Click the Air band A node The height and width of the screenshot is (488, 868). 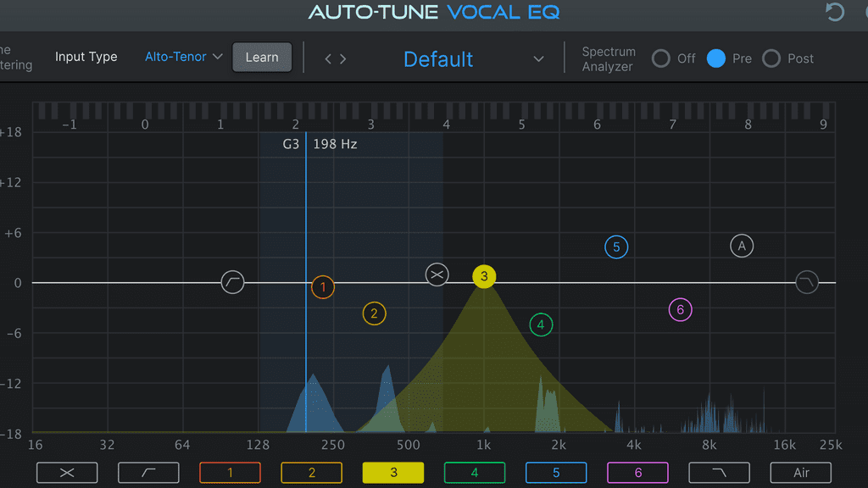(742, 246)
